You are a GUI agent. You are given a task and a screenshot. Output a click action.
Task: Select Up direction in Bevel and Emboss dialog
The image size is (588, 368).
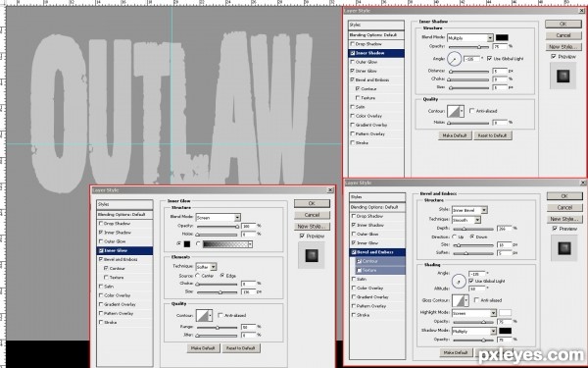pos(455,237)
